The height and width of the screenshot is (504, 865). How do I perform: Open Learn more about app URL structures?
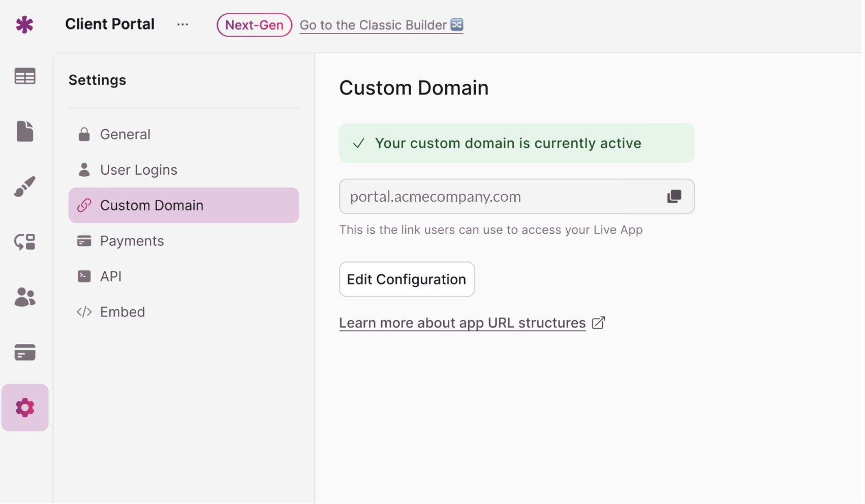point(462,323)
